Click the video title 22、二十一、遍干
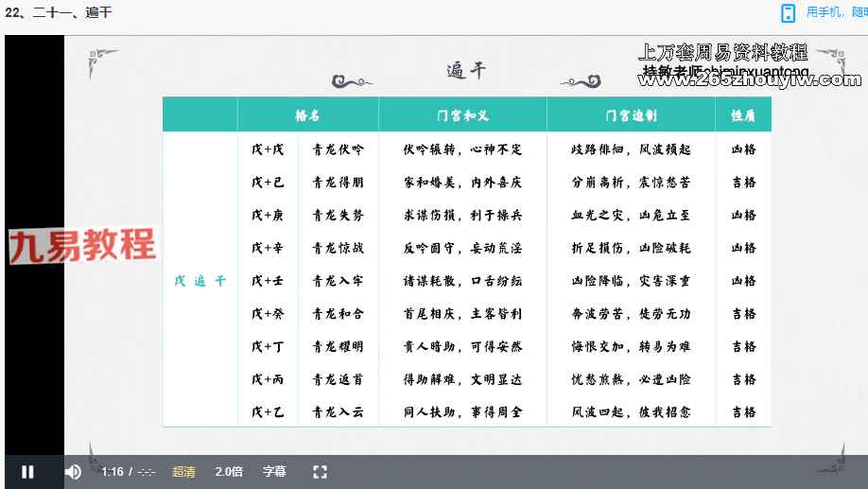 point(58,12)
